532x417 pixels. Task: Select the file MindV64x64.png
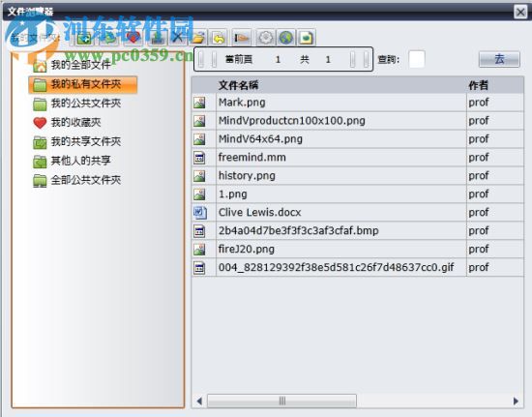click(x=260, y=139)
